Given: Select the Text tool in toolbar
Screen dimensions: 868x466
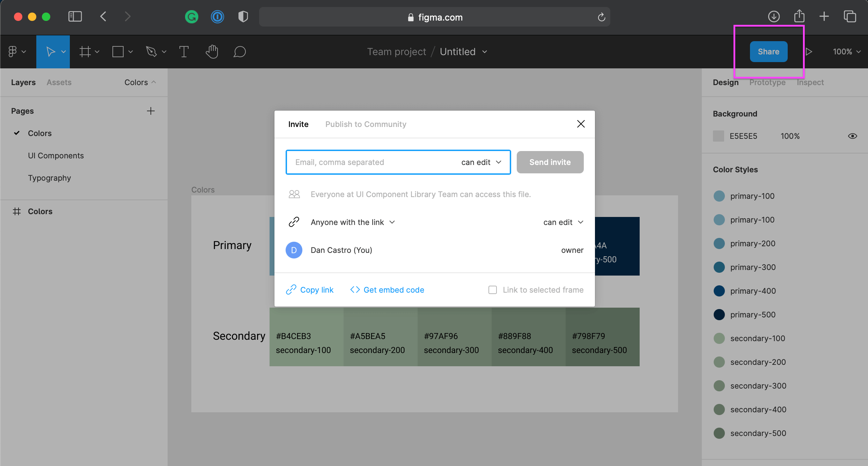Looking at the screenshot, I should (183, 52).
